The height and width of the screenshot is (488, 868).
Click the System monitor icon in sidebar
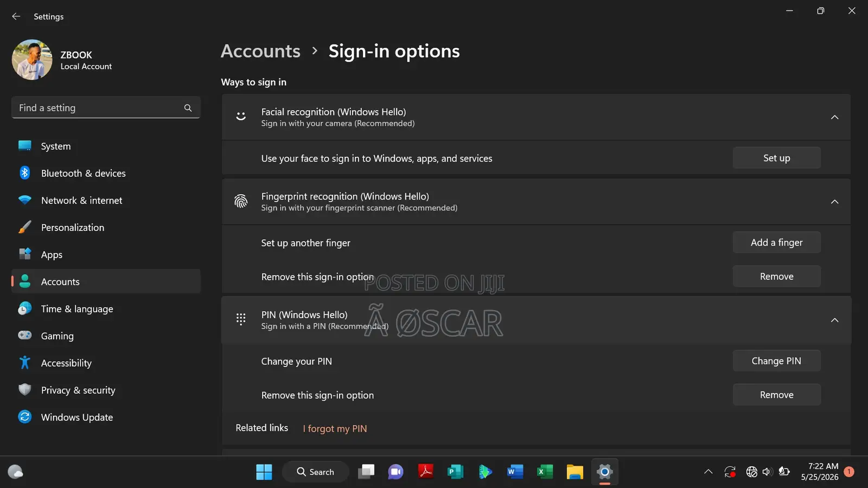coord(25,145)
